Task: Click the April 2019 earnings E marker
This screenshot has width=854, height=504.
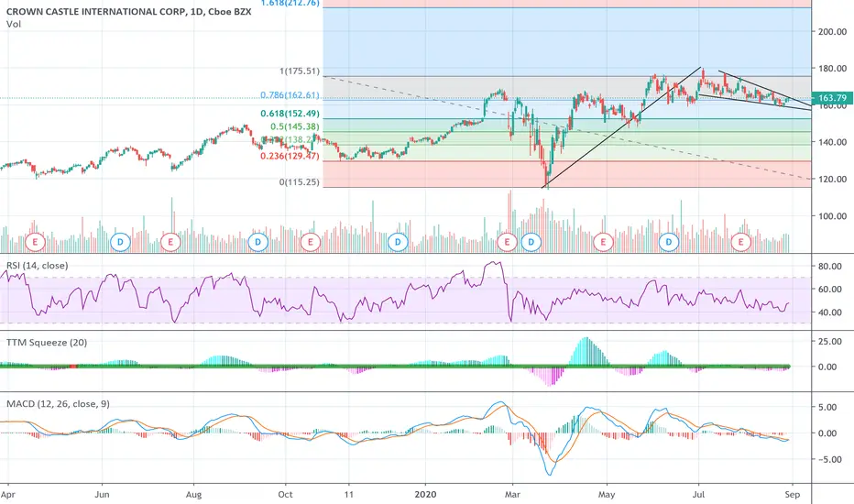Action: [x=36, y=242]
